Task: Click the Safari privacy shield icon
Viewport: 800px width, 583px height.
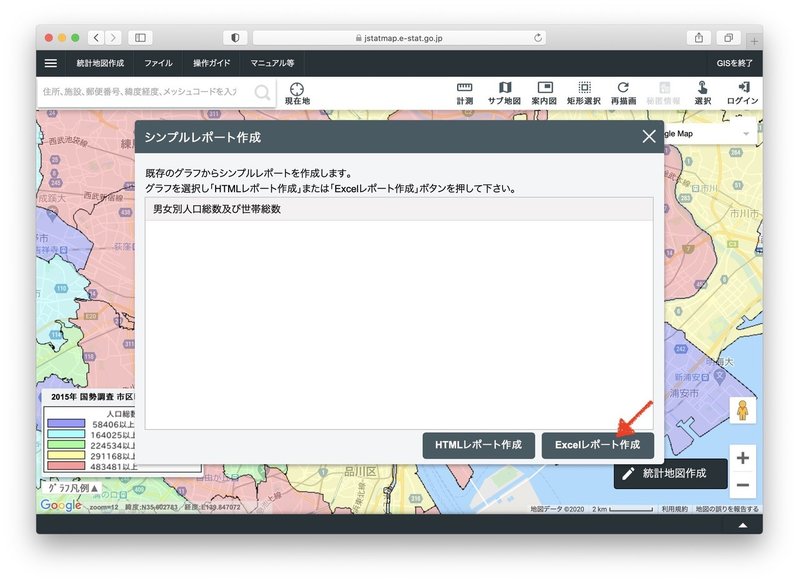Action: point(235,38)
